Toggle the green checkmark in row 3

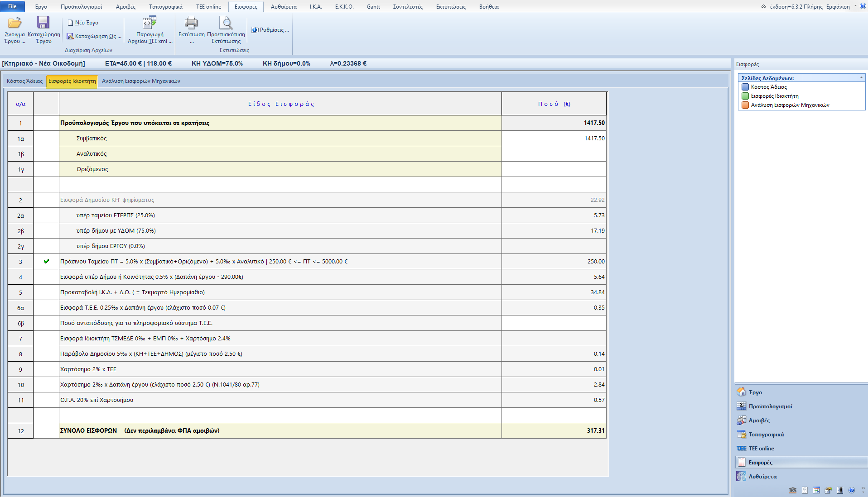pos(46,262)
